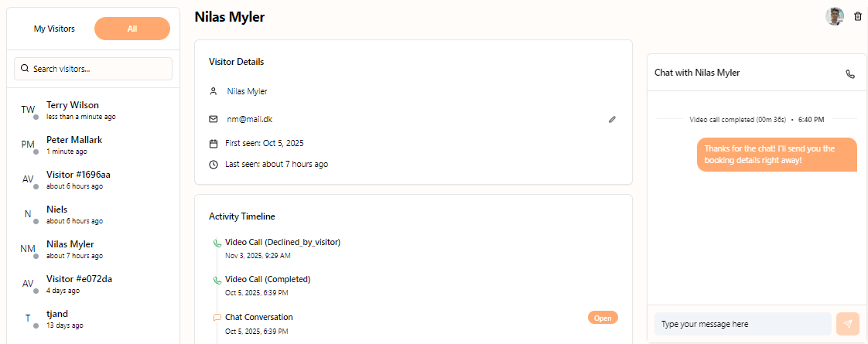Viewport: 868px width, 344px height.
Task: Click the trash delete visitor icon
Action: [857, 16]
